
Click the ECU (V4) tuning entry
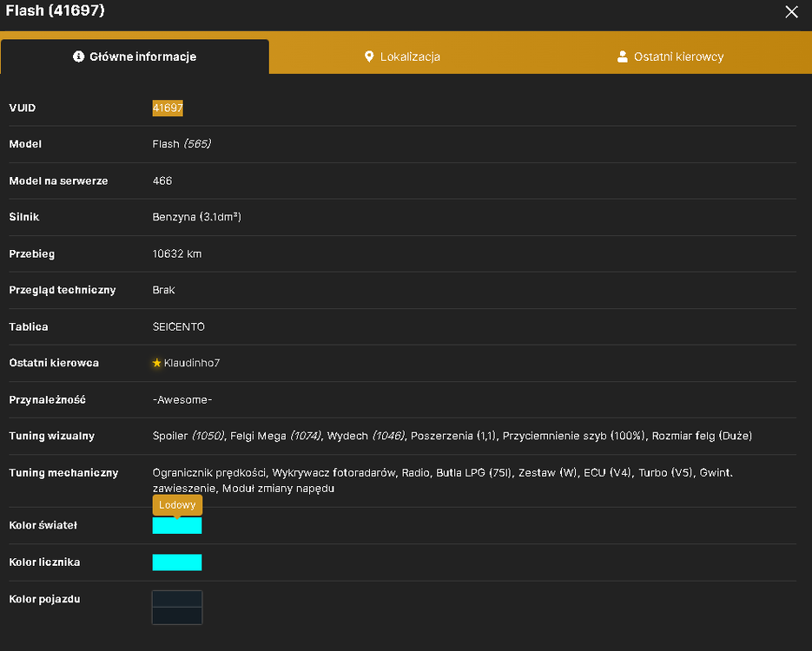click(607, 472)
